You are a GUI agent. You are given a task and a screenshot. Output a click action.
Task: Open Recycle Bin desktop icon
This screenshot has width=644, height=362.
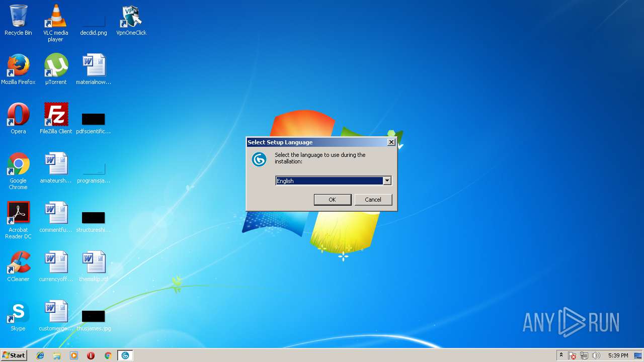pos(18,20)
